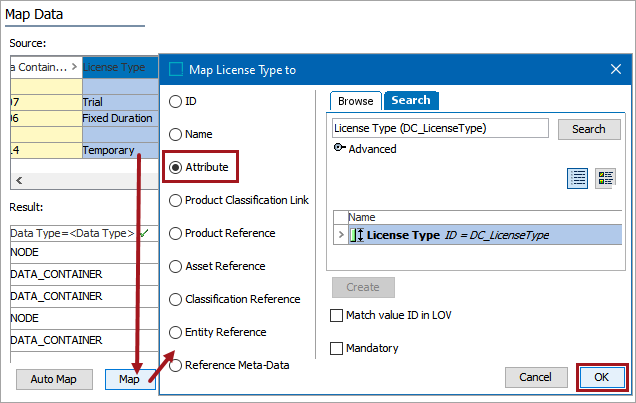636x403 pixels.
Task: Choose Entity Reference option
Action: 175,332
